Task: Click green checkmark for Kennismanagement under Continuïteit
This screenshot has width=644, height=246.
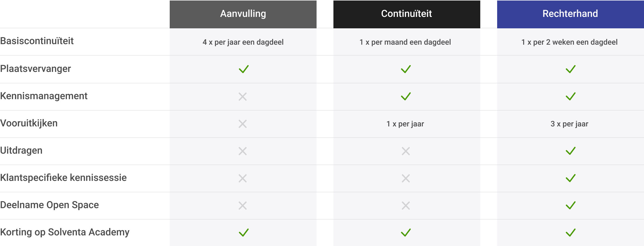Action: (x=406, y=96)
